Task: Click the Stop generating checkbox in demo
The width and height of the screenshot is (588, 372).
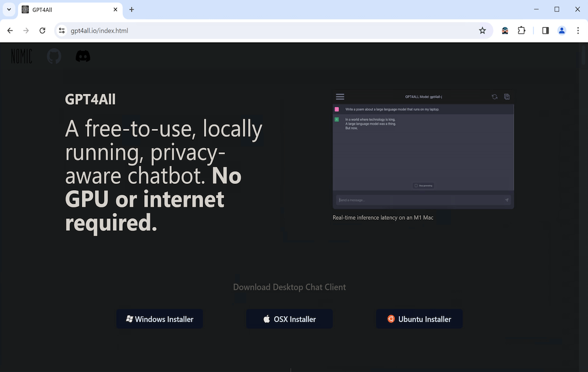Action: [416, 186]
